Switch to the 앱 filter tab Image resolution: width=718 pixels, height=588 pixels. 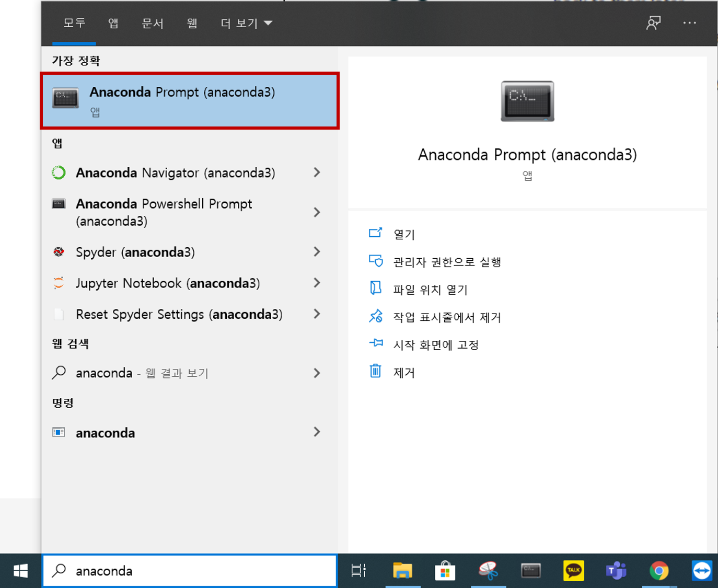click(x=113, y=23)
